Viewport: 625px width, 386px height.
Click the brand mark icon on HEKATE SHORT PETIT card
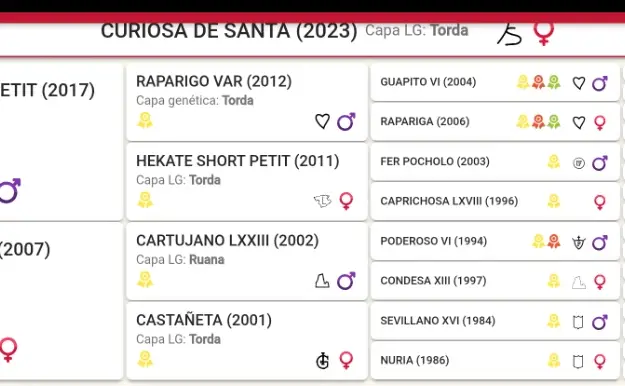tap(322, 201)
